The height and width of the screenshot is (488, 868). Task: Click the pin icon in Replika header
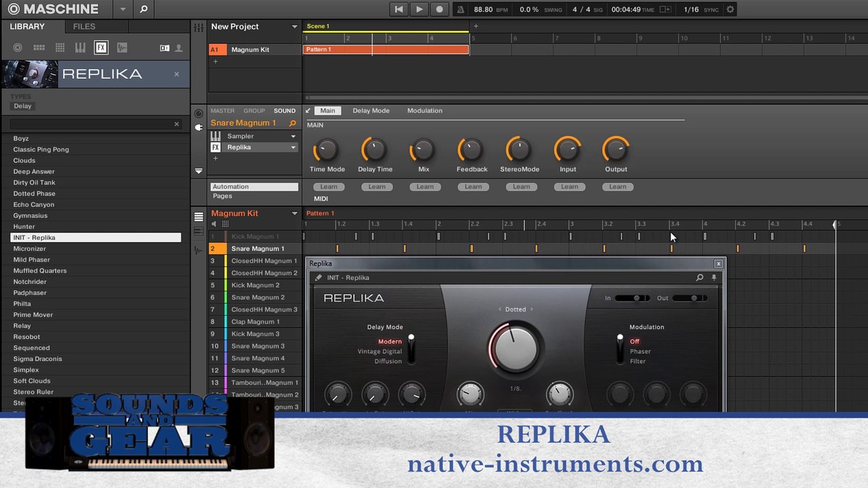coord(713,277)
